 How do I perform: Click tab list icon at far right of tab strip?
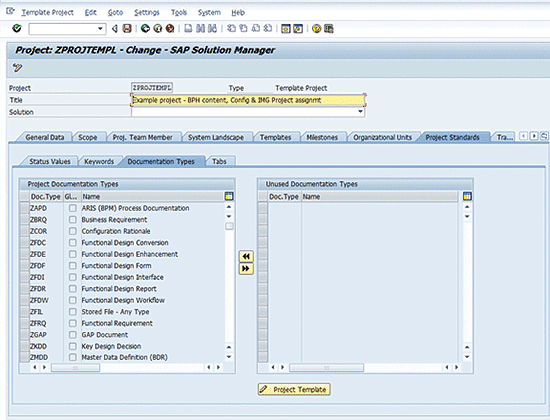pyautogui.click(x=544, y=136)
